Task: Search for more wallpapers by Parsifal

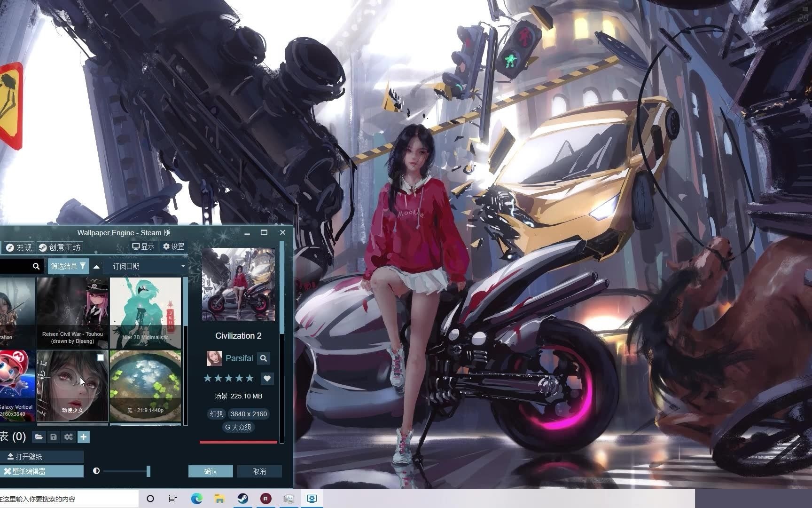Action: click(264, 358)
